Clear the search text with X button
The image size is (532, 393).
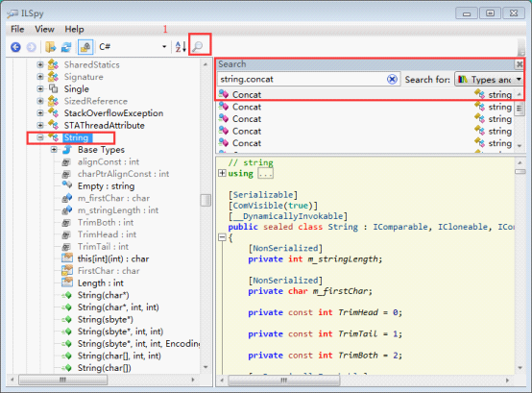point(392,80)
